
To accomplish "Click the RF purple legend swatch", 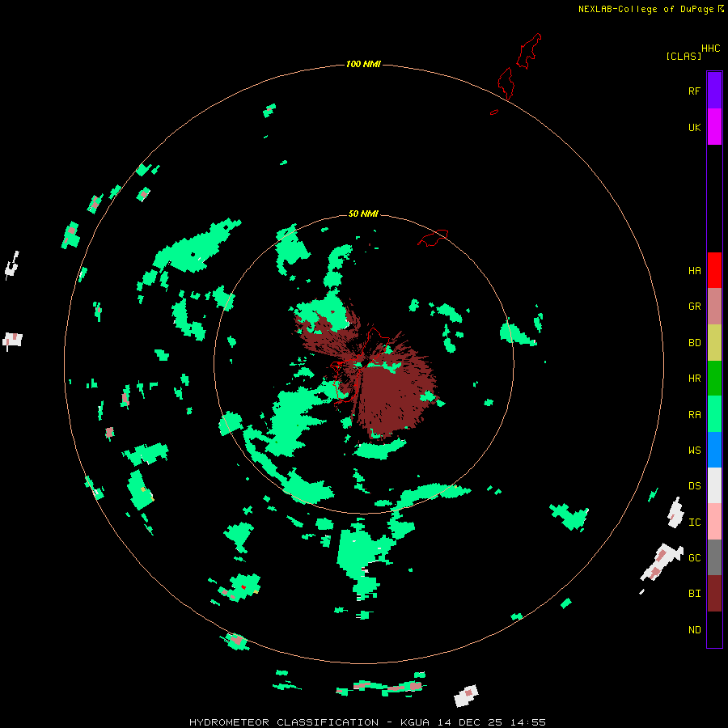I will [714, 91].
